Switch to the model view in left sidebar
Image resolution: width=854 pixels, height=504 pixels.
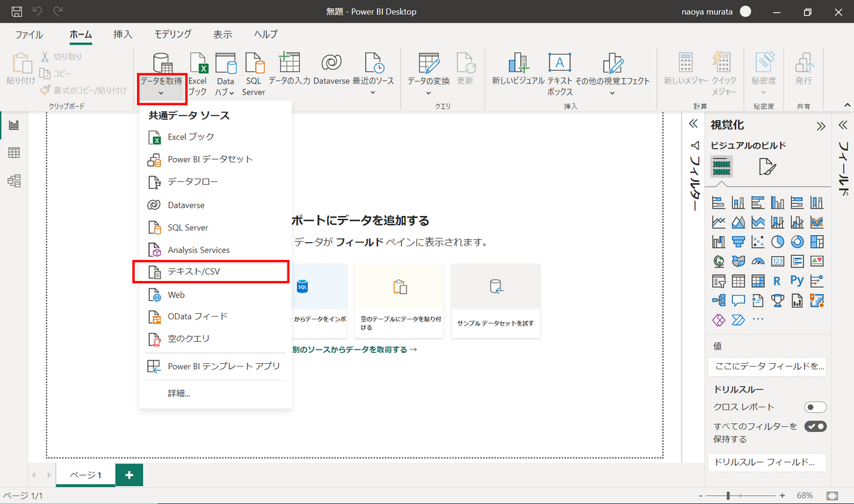click(14, 181)
